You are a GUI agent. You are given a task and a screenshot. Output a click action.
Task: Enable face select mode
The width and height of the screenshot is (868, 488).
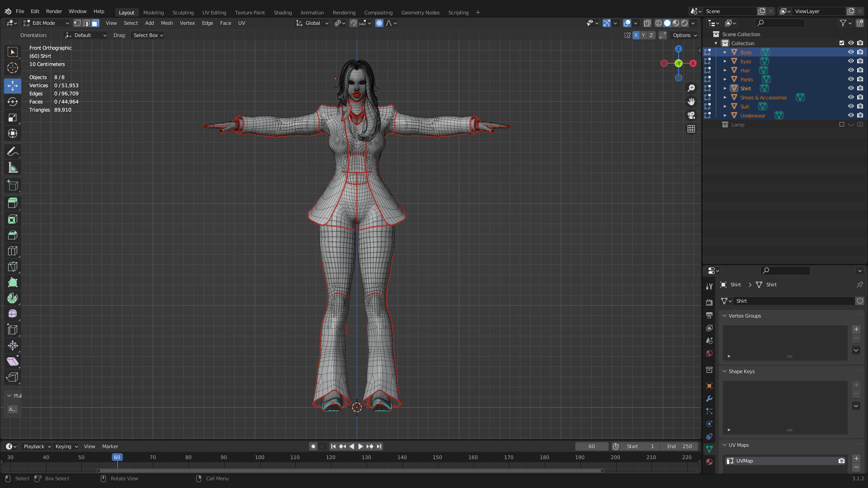95,23
